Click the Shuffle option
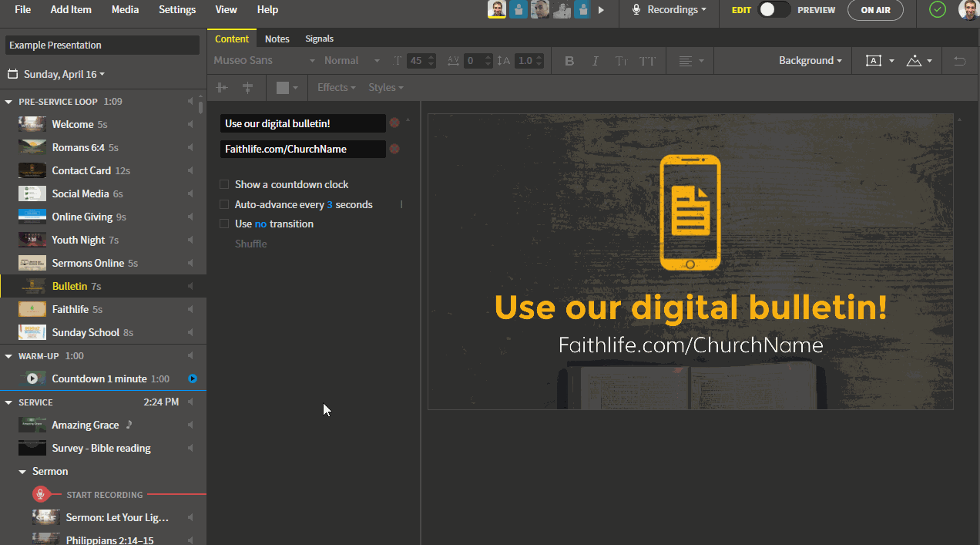This screenshot has width=980, height=545. click(251, 244)
